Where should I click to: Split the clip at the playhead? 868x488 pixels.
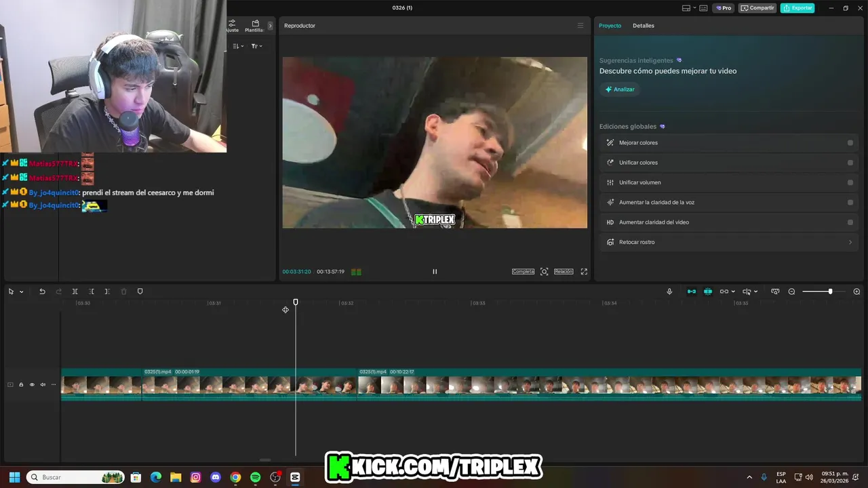click(75, 291)
